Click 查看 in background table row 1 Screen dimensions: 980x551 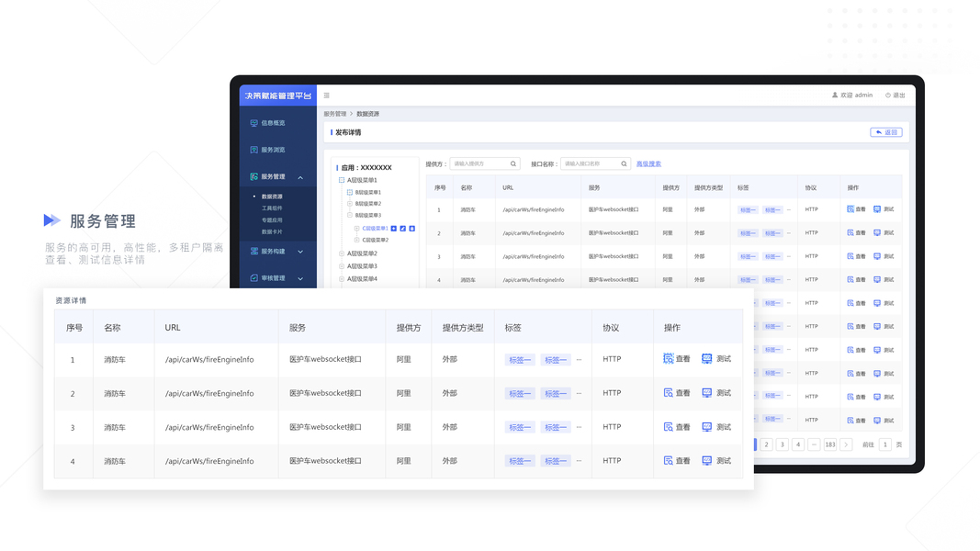[856, 209]
